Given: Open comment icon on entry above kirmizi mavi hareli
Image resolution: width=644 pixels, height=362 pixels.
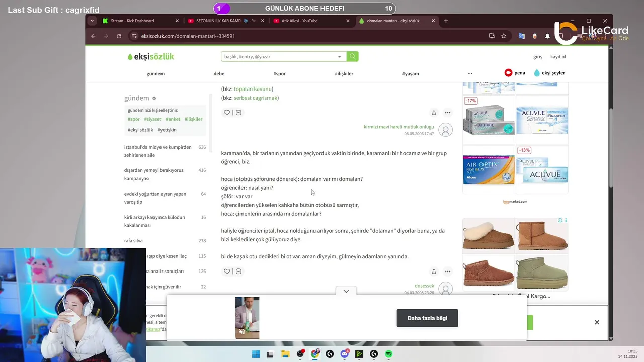Looking at the screenshot, I should coord(238,113).
